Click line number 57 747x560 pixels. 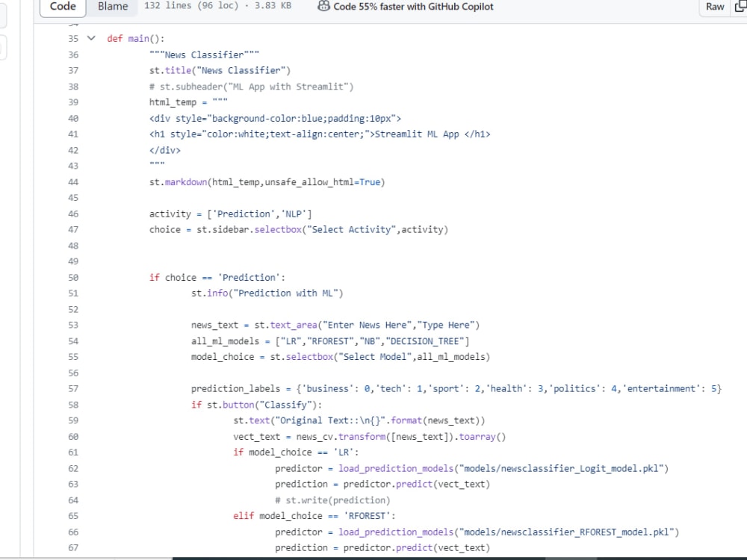[73, 388]
